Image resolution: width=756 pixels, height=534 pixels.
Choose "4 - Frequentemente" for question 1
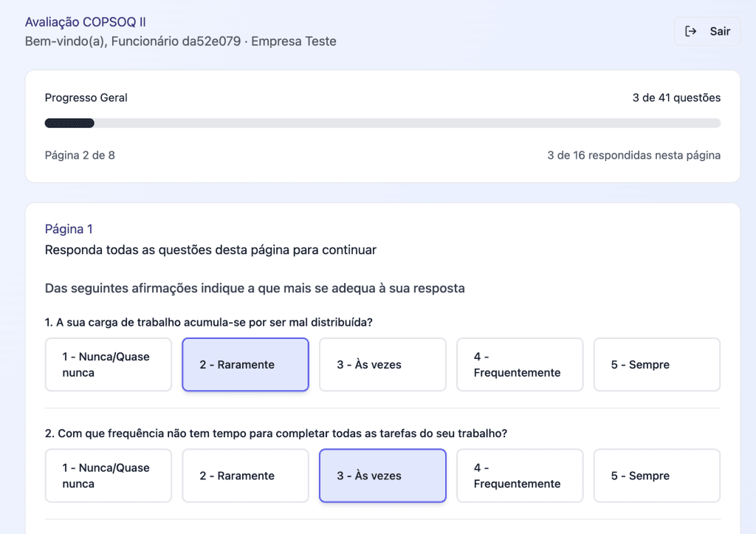(x=520, y=364)
